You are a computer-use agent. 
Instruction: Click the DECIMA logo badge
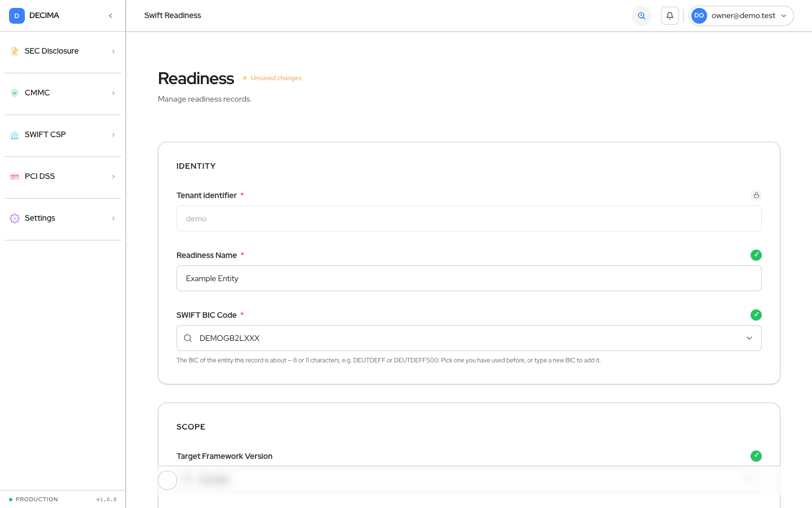tap(17, 16)
